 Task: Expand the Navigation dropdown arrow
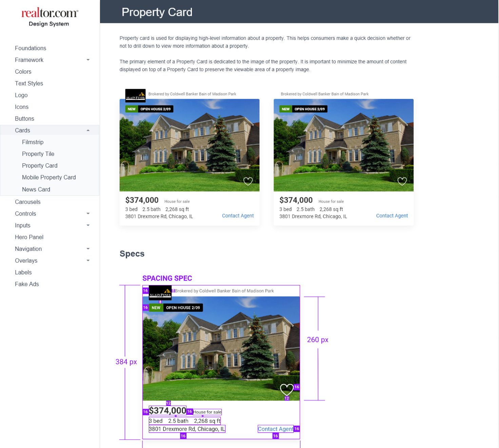88,249
